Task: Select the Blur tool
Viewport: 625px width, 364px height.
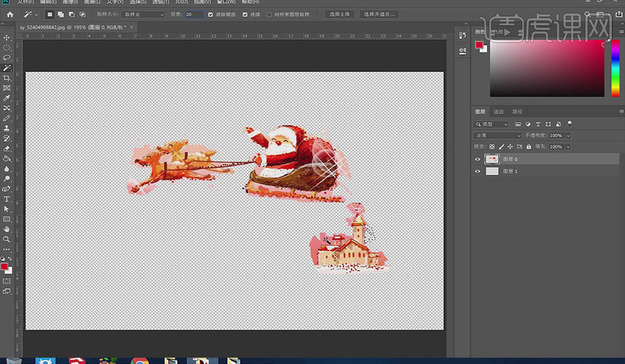Action: 7,169
